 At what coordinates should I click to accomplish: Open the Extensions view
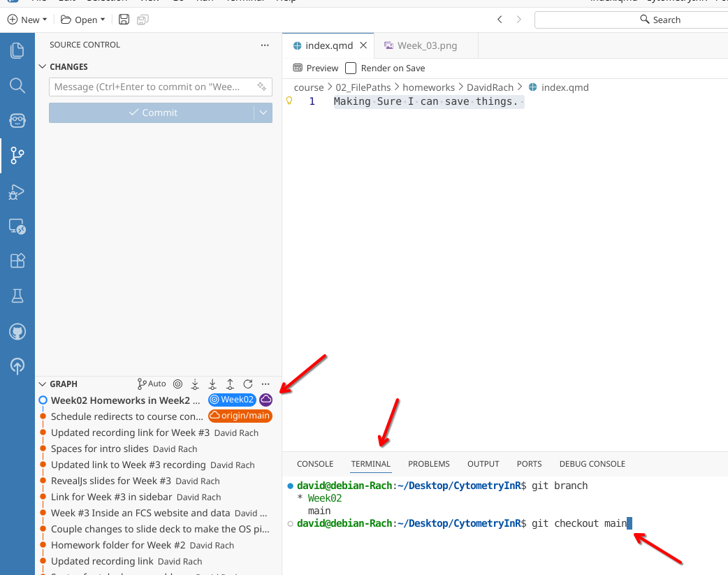pyautogui.click(x=17, y=261)
